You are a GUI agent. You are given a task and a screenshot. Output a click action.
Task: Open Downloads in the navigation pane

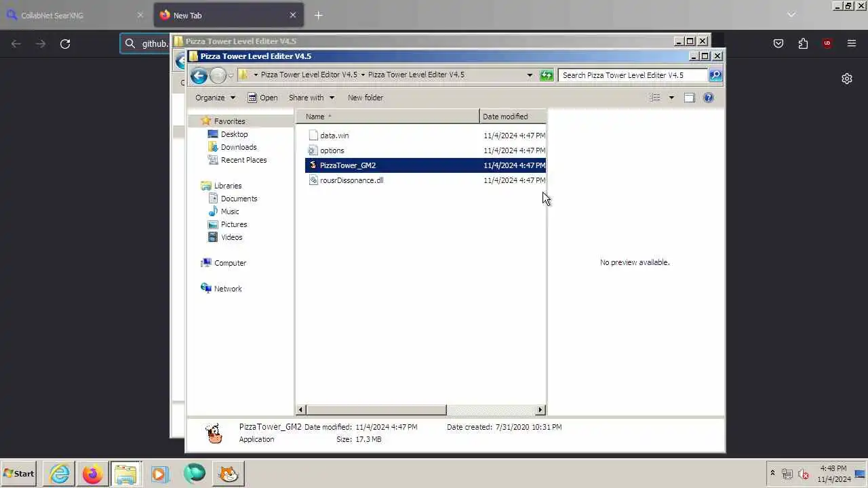238,147
